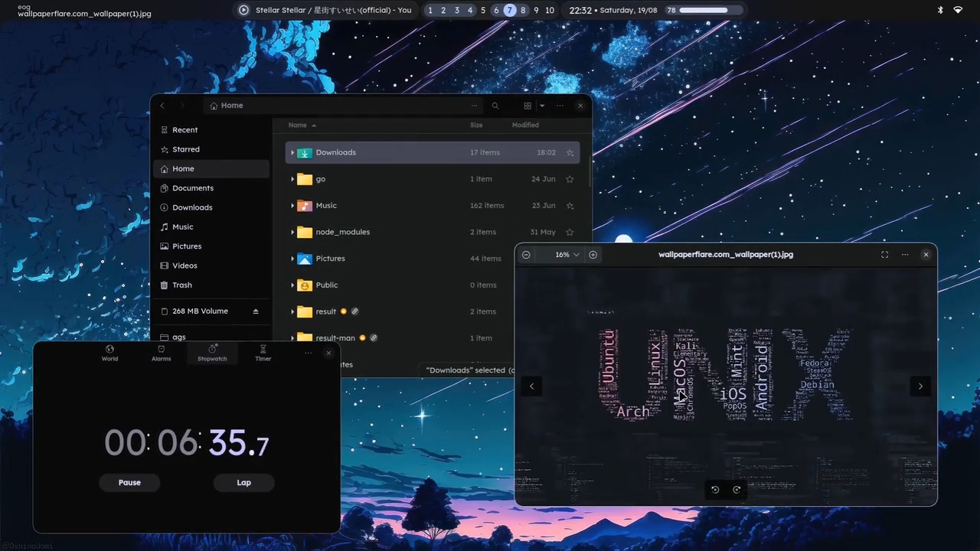Expand the go folder tree row

click(x=292, y=179)
